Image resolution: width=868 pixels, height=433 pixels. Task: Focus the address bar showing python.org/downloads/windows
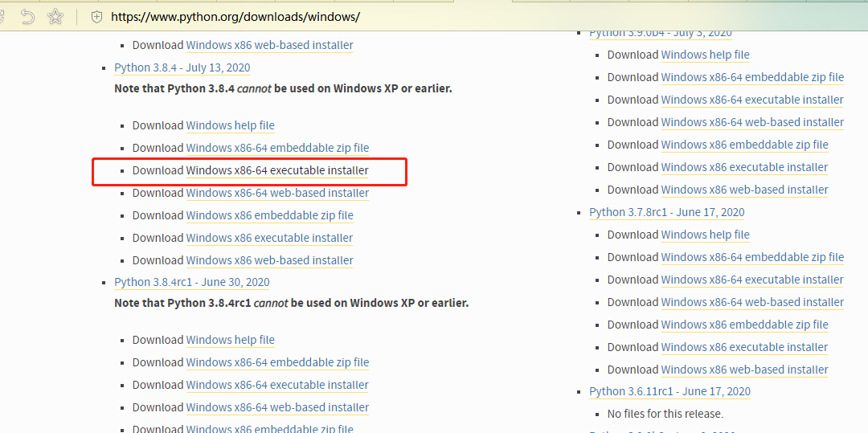click(x=235, y=17)
